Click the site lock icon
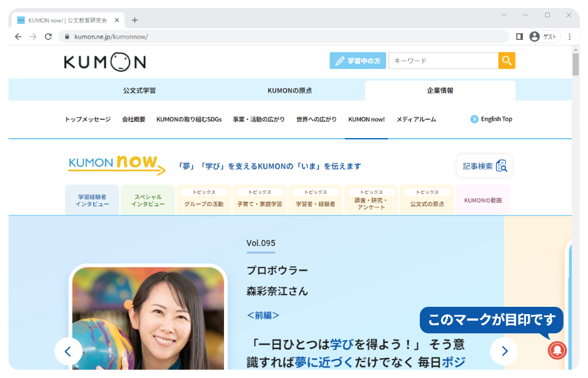The height and width of the screenshot is (378, 588). coord(67,36)
